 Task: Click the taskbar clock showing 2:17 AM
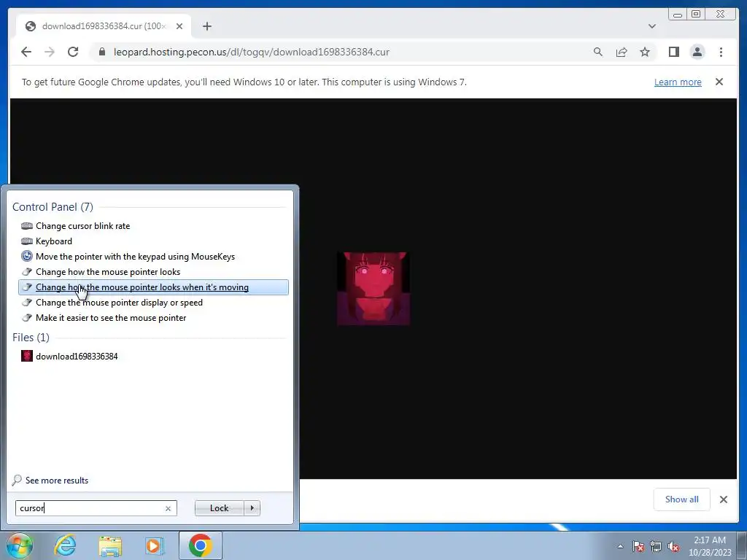(710, 545)
